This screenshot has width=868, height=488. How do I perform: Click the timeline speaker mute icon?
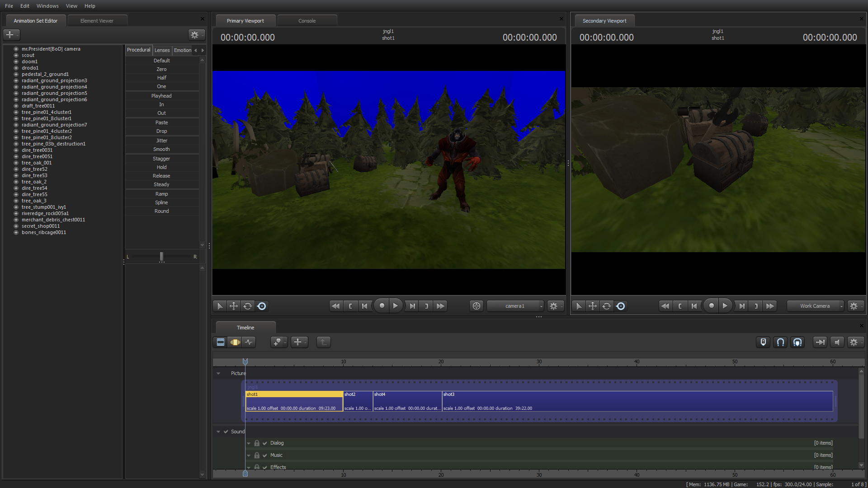pyautogui.click(x=837, y=343)
